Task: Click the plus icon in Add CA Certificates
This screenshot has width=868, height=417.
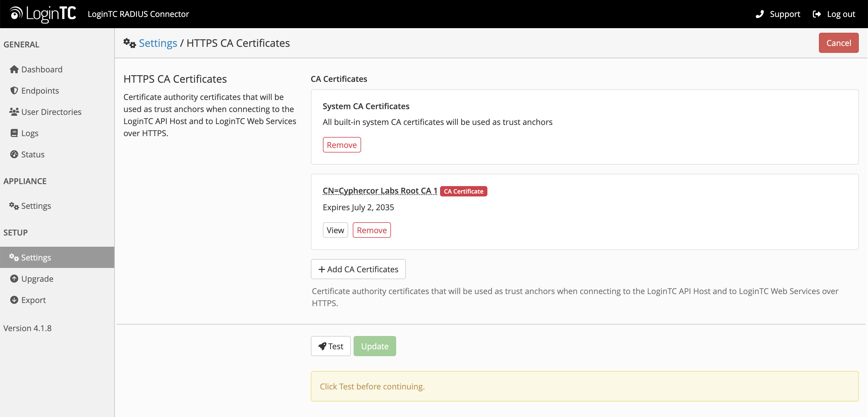Action: tap(322, 269)
